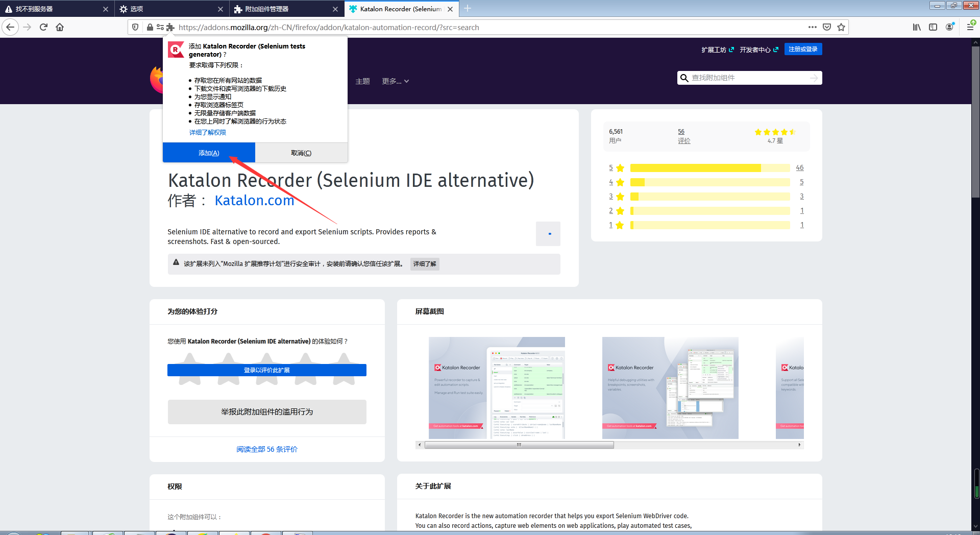Viewport: 980px width, 535px height.
Task: Go back to the previous page
Action: [x=10, y=27]
